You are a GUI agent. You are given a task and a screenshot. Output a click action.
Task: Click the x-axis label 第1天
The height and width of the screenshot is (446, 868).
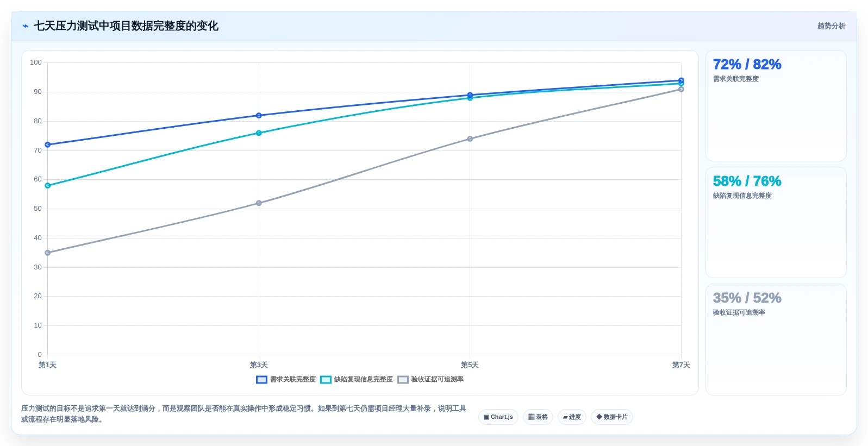coord(48,365)
